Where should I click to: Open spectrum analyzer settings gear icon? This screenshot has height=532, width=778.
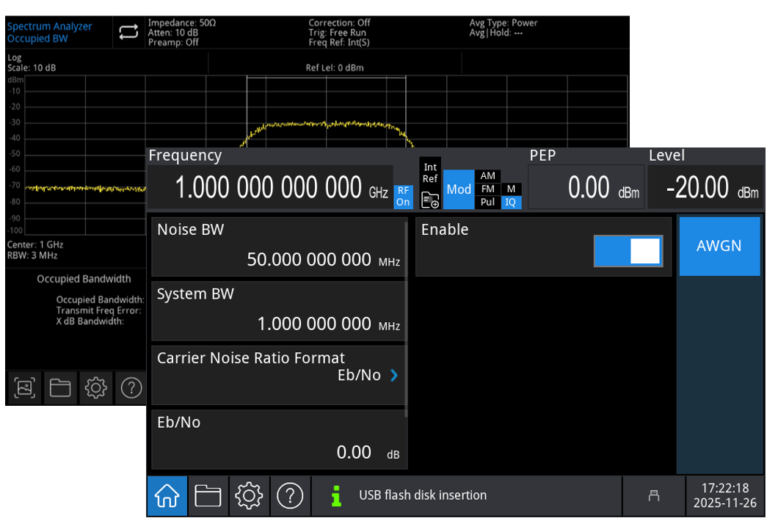coord(96,388)
